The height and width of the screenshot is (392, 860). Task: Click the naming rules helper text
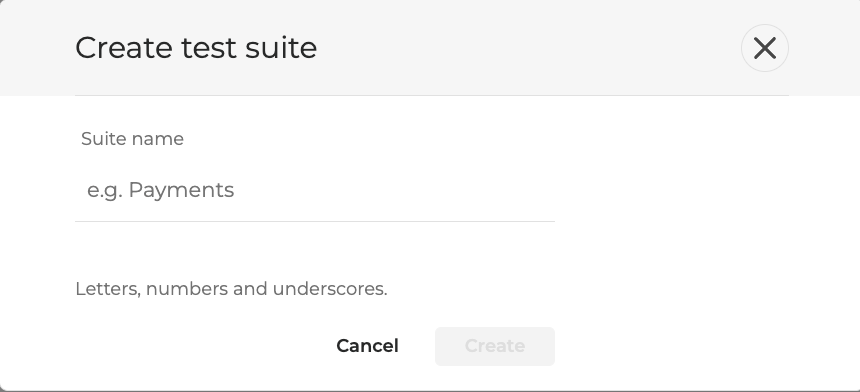pyautogui.click(x=231, y=289)
